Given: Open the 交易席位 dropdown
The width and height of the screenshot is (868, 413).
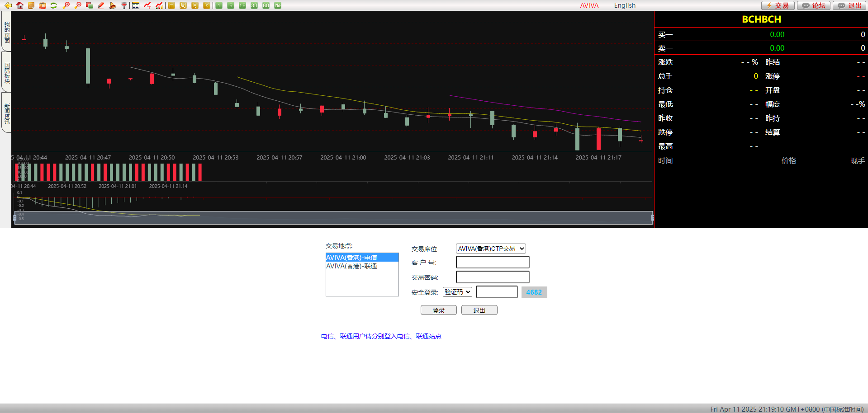Looking at the screenshot, I should click(491, 249).
